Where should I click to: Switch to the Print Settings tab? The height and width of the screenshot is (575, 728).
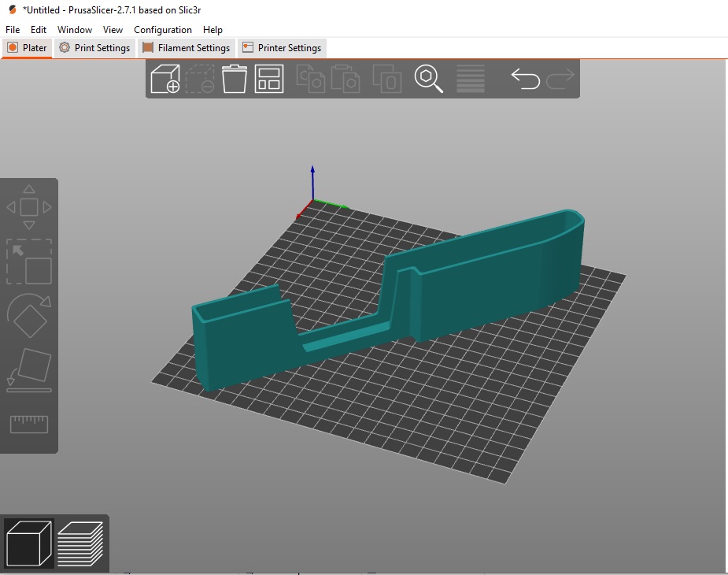pos(94,48)
